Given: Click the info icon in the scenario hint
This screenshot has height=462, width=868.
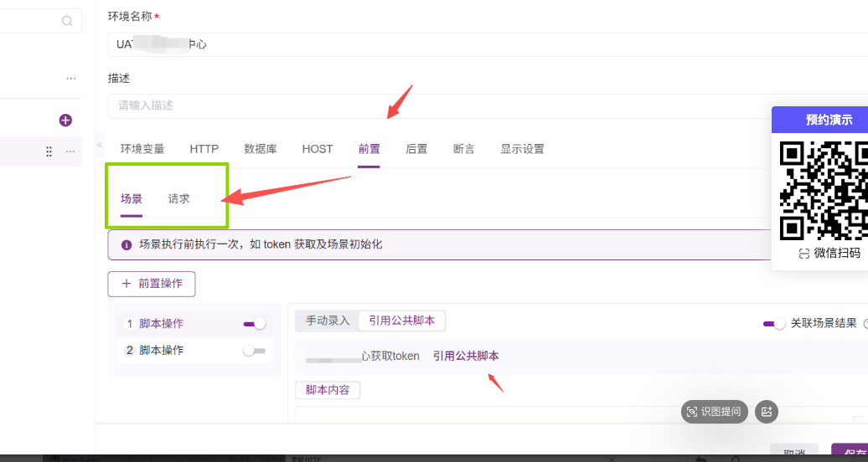Looking at the screenshot, I should click(x=127, y=245).
